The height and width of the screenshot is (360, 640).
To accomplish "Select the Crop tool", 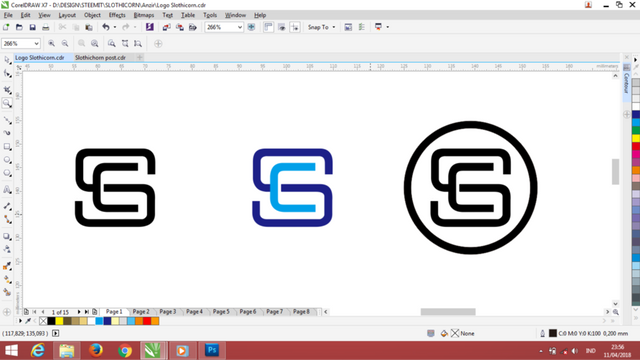I will click(7, 89).
